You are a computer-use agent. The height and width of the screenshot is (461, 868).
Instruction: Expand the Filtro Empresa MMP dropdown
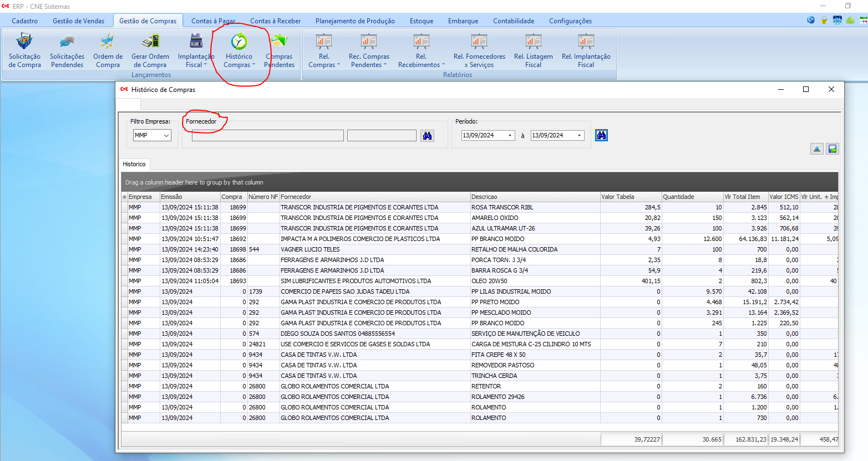coord(166,136)
